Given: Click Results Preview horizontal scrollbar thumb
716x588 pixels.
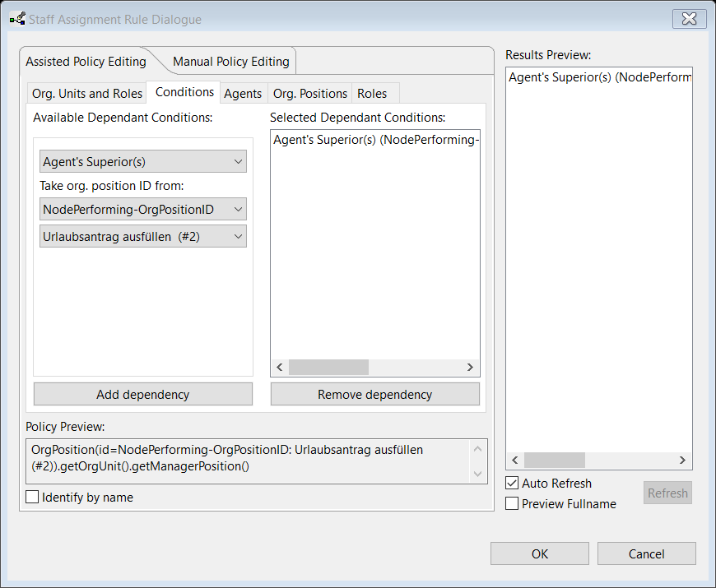Looking at the screenshot, I should (554, 461).
